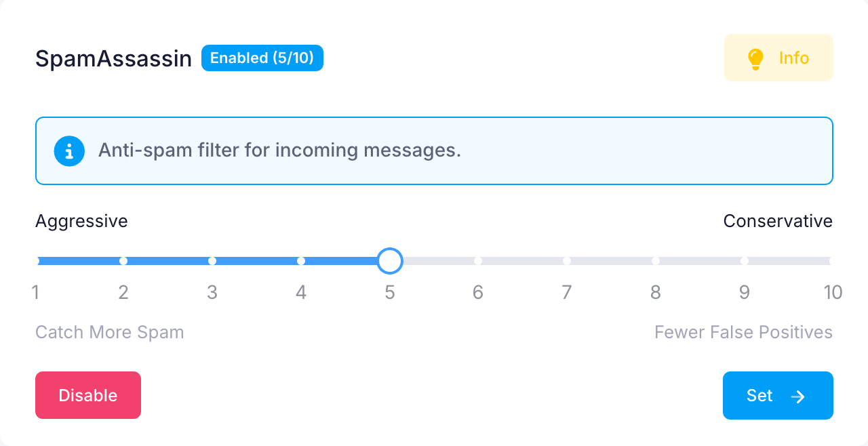The width and height of the screenshot is (868, 446).
Task: Disable SpamAssassin with the red button
Action: [x=88, y=395]
